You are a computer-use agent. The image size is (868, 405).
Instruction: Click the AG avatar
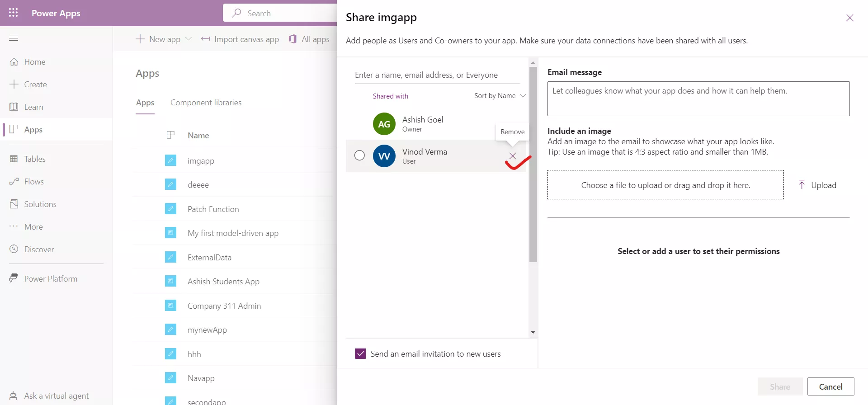click(x=384, y=124)
